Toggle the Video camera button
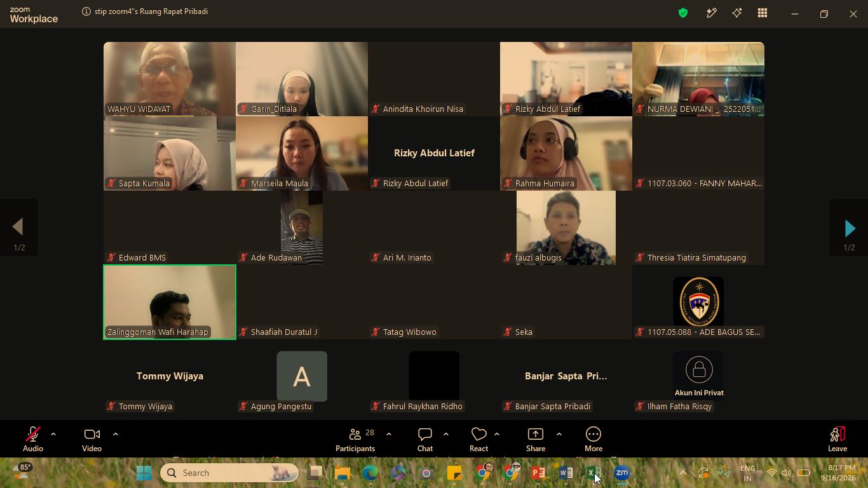The height and width of the screenshot is (488, 868). [x=92, y=439]
